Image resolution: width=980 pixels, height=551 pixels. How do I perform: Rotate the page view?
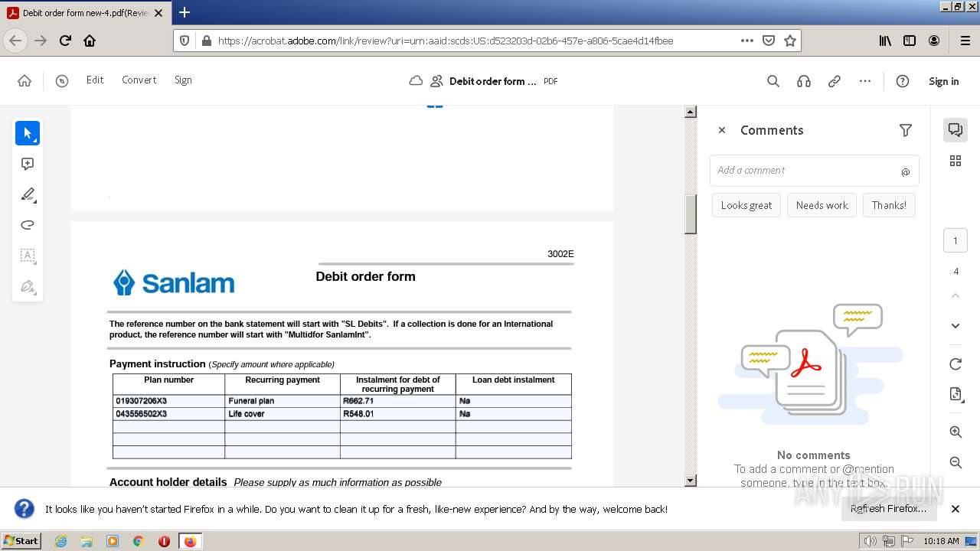[x=955, y=364]
